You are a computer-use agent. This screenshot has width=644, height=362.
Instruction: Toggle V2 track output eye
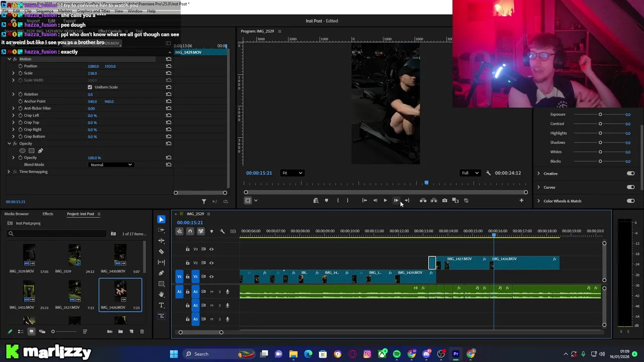pos(211,262)
